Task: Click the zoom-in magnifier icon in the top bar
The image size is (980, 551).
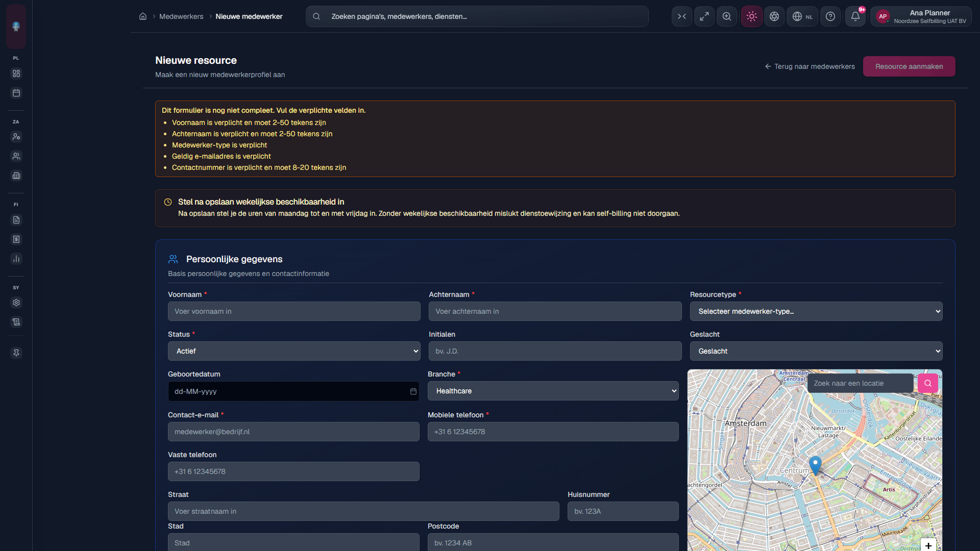Action: pos(727,16)
